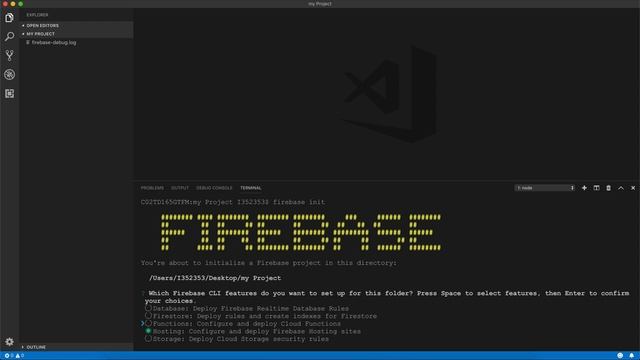The height and width of the screenshot is (360, 640).
Task: Switch to the Debug Console tab
Action: click(214, 188)
